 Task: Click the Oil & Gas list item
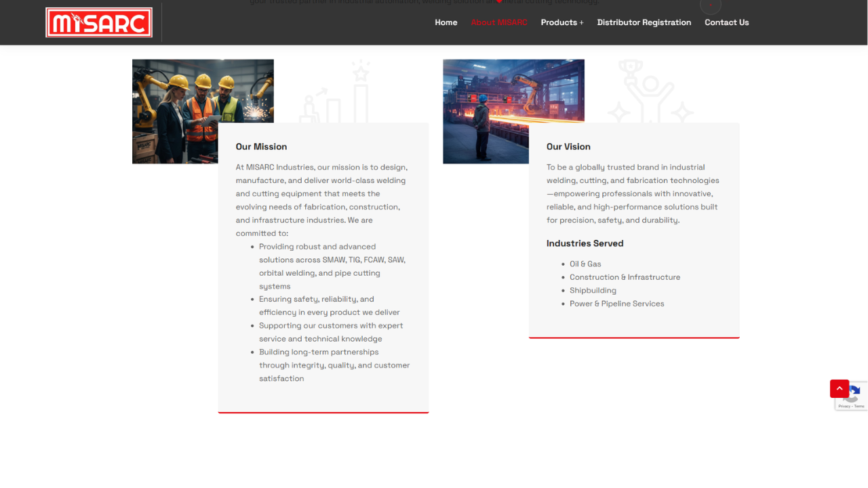tap(585, 264)
